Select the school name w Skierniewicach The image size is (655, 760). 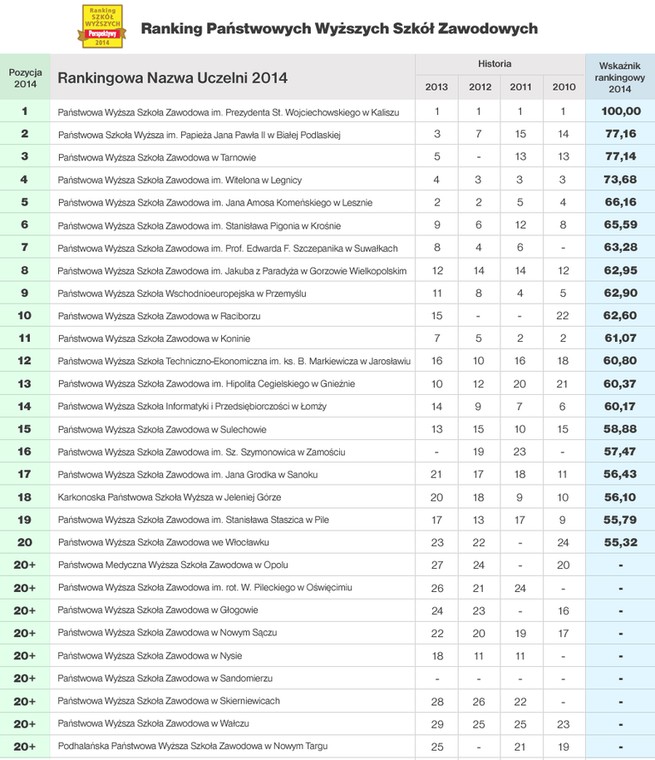169,701
